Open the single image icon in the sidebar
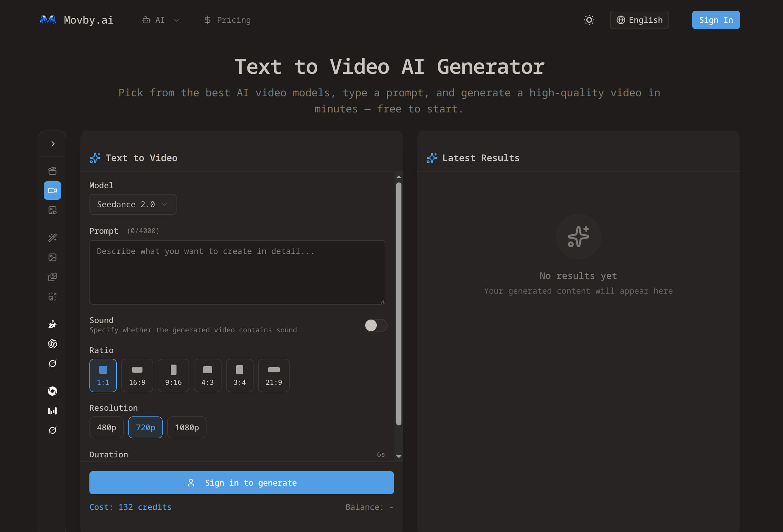Screen dimensions: 783x532 (52, 257)
